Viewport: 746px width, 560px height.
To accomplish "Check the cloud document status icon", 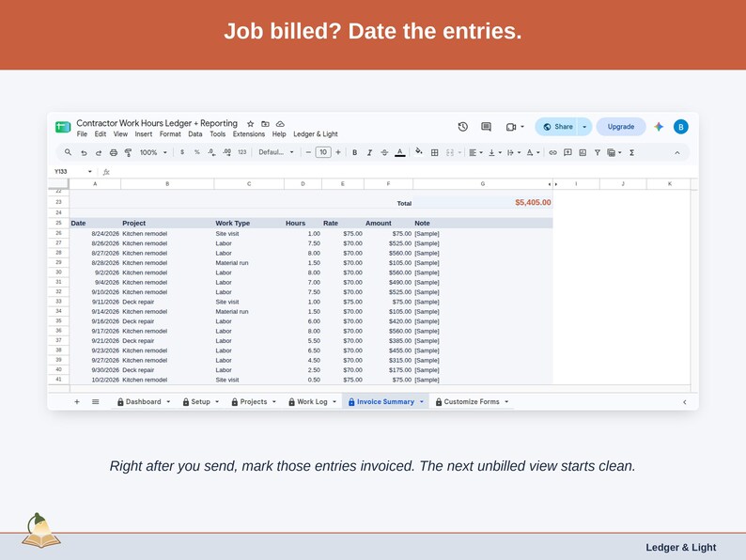I will (x=280, y=124).
